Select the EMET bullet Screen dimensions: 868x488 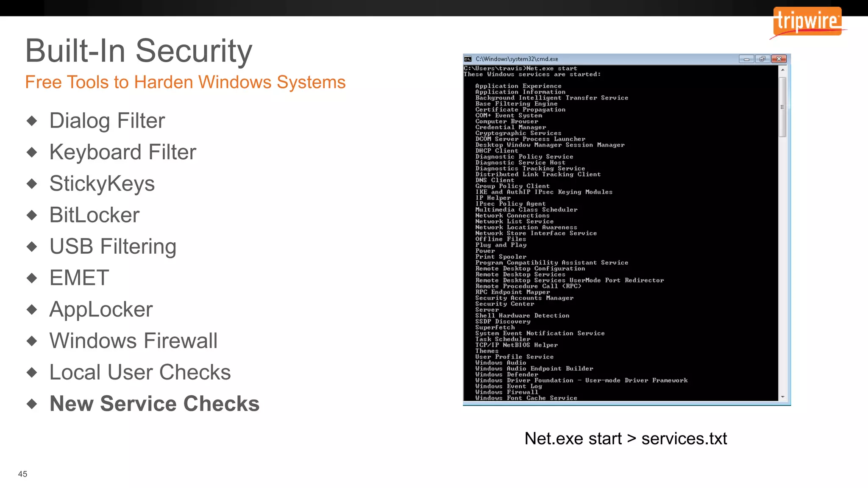79,278
